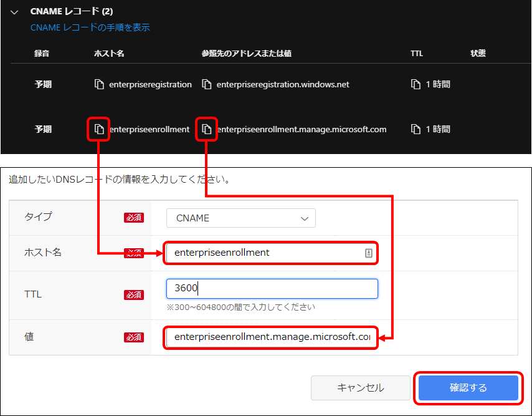Click the TTL field showing 3600

(272, 288)
